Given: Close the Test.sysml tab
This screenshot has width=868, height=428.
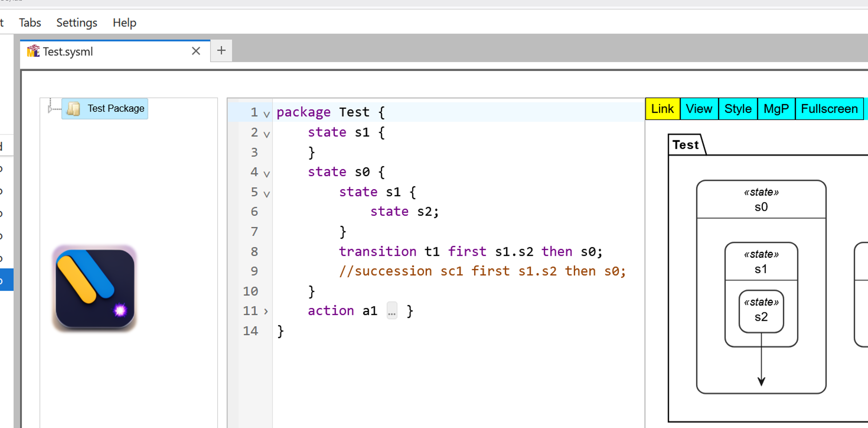Looking at the screenshot, I should 196,51.
